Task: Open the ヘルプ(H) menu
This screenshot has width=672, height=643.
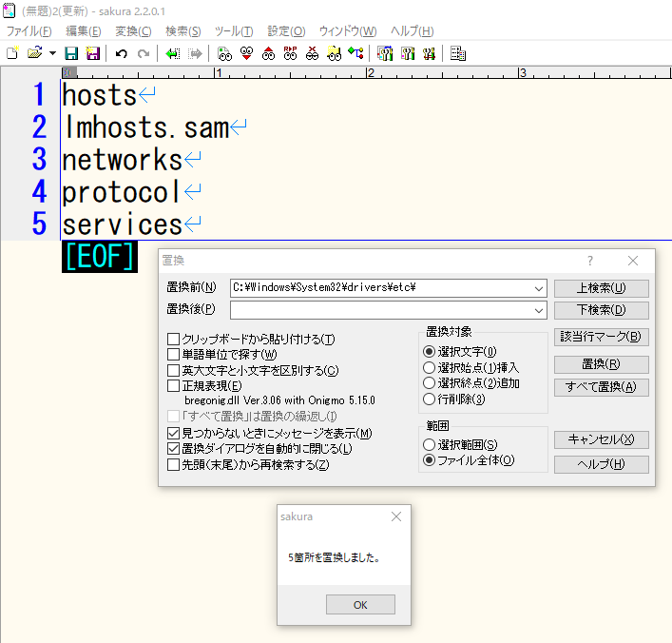Action: click(x=412, y=31)
